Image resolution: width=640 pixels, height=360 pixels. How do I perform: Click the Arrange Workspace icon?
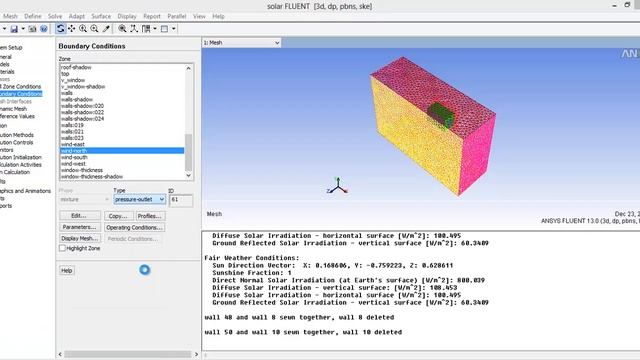click(146, 29)
